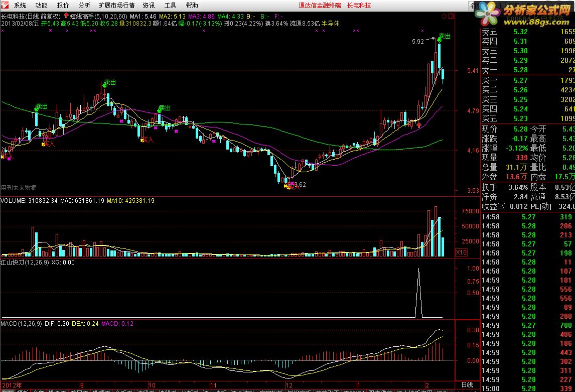The height and width of the screenshot is (392, 575).
Task: Click the Tongdaxin app logo icon
Action: coord(5,5)
